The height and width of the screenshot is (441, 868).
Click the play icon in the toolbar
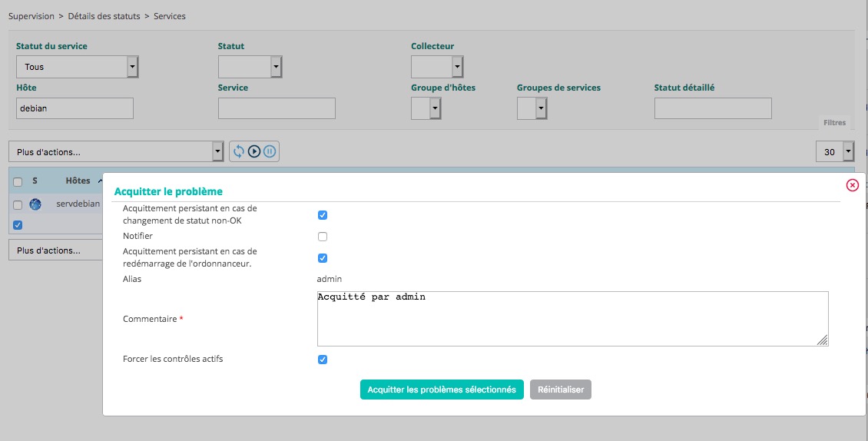point(254,151)
